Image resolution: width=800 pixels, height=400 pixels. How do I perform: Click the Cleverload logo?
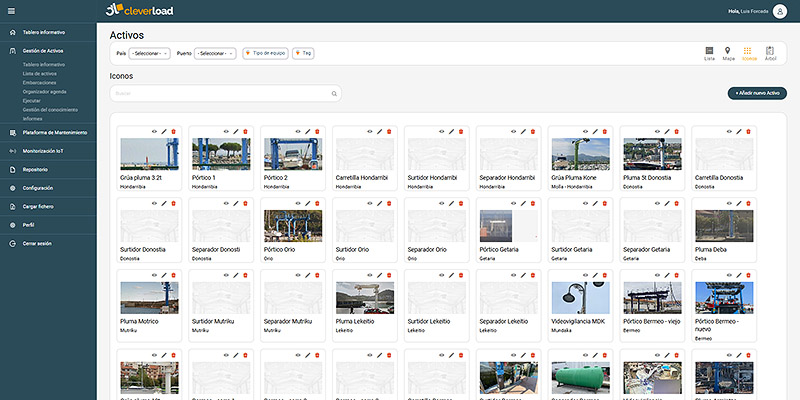[x=139, y=10]
